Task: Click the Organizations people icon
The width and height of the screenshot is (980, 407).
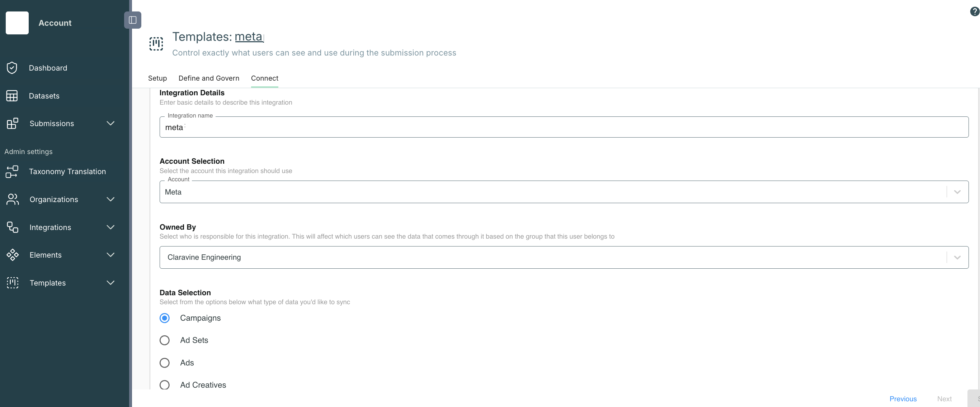Action: click(x=12, y=199)
